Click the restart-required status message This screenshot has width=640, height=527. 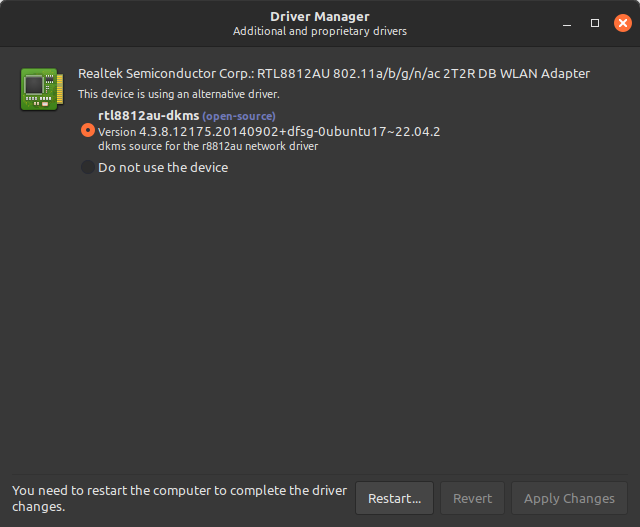coord(180,498)
